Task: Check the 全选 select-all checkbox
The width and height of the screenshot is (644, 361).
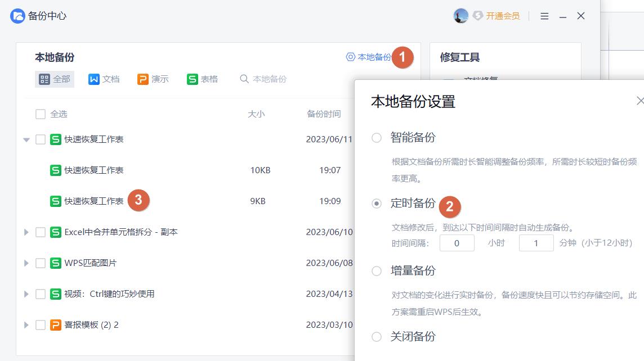Action: click(x=40, y=114)
